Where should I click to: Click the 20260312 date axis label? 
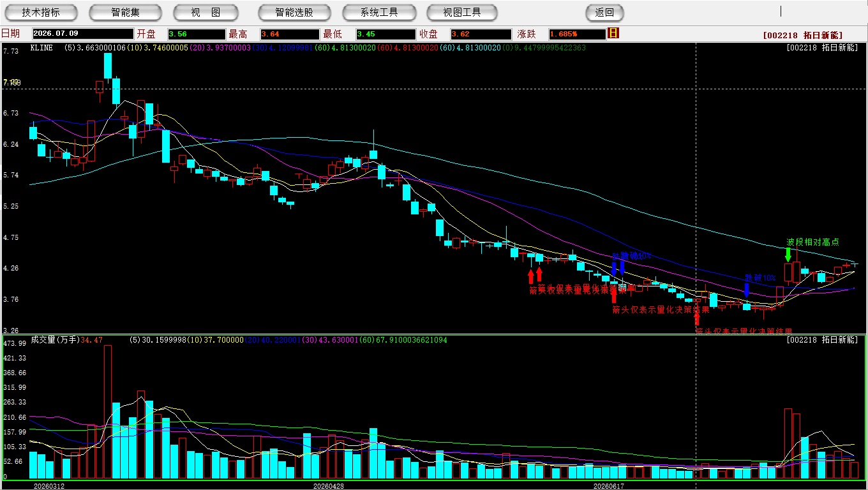pyautogui.click(x=49, y=486)
